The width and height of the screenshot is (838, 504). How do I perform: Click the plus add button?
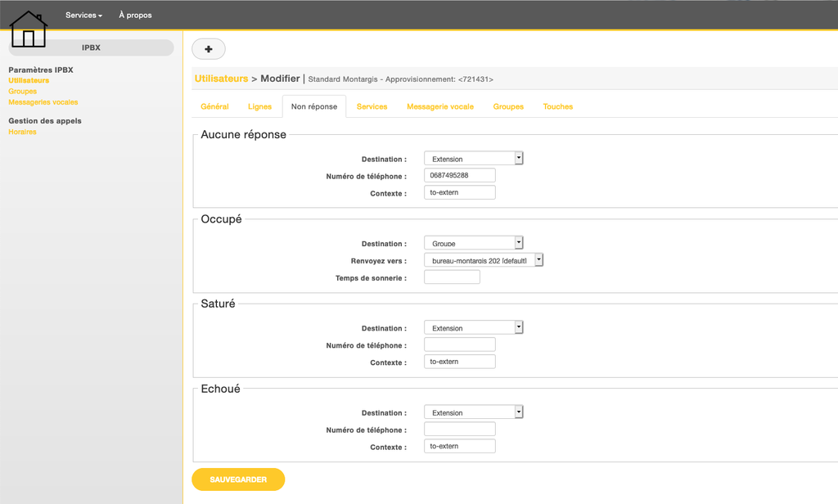(209, 49)
